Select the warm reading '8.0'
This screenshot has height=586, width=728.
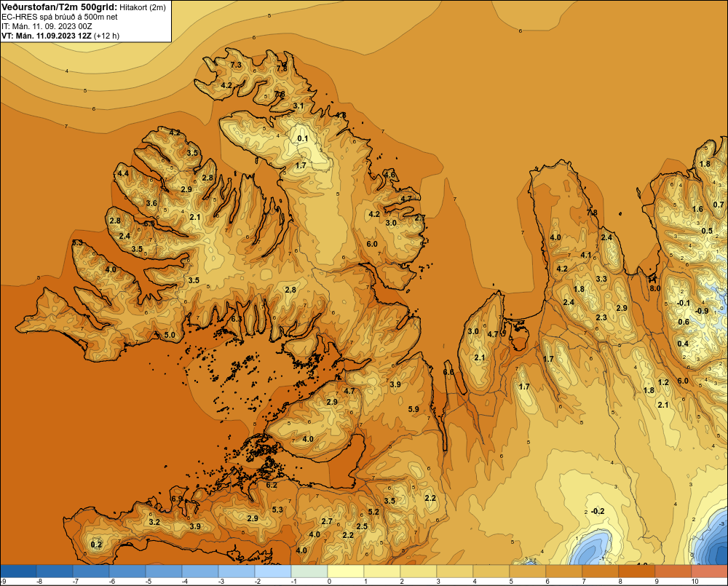(654, 288)
